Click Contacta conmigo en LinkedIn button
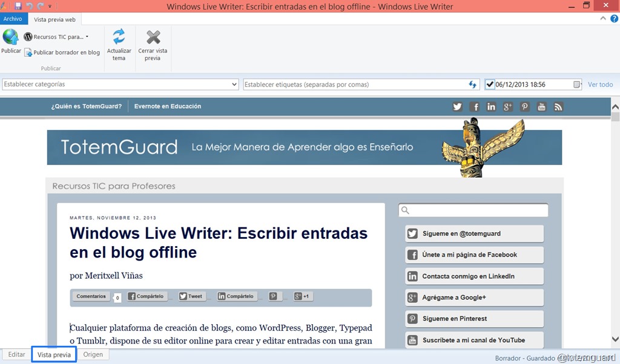This screenshot has height=364, width=620. [x=475, y=276]
